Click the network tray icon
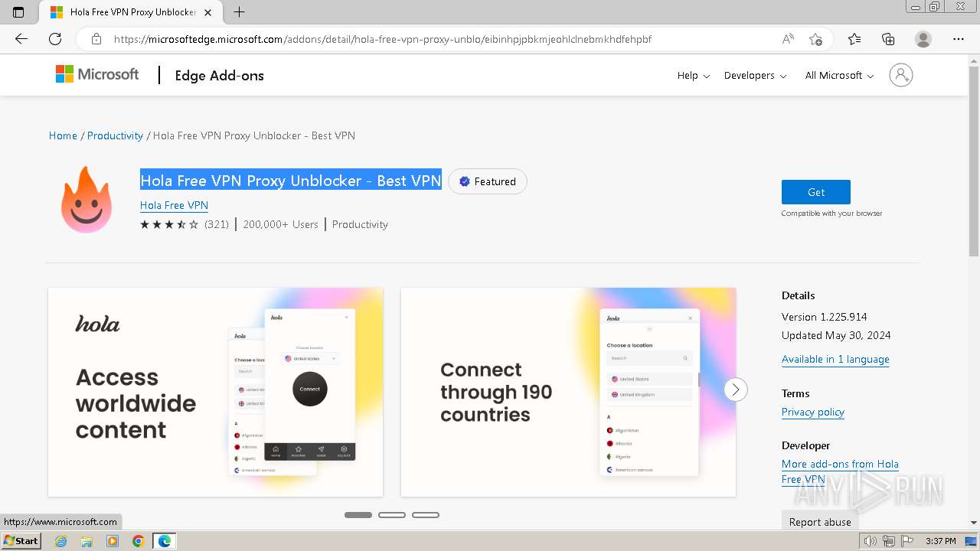Screen dimensions: 980x551 890,541
